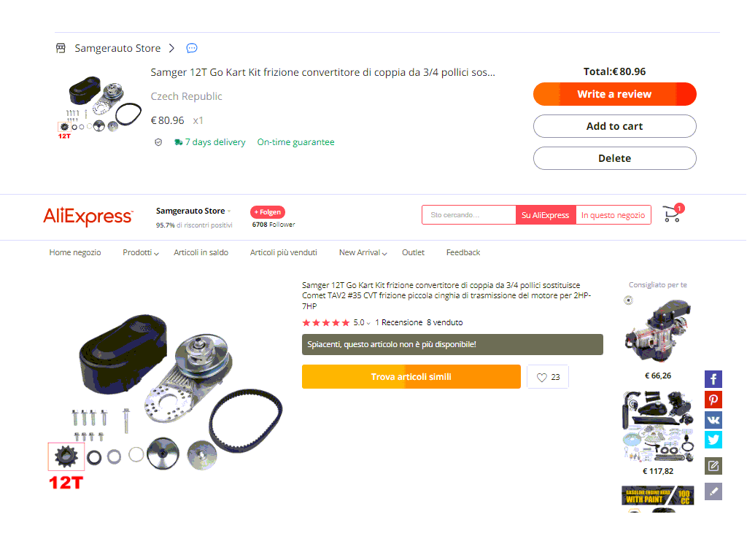Image resolution: width=747 pixels, height=560 pixels.
Task: Expand the 5.0 rating breakdown chevron
Action: click(368, 323)
